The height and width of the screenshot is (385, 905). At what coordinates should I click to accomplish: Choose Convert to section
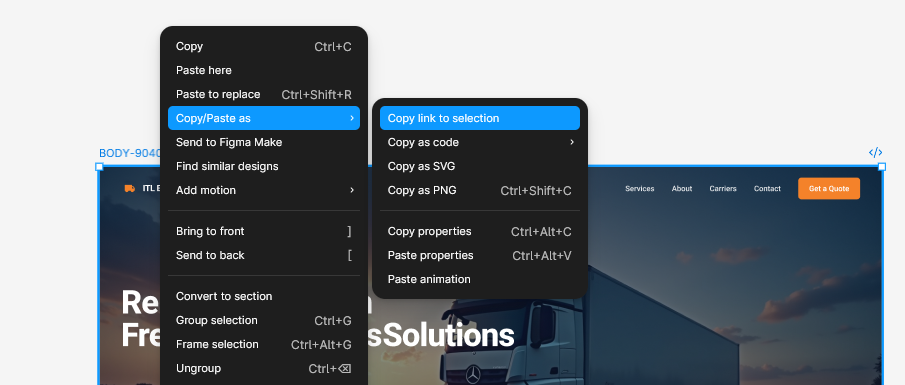(x=264, y=296)
